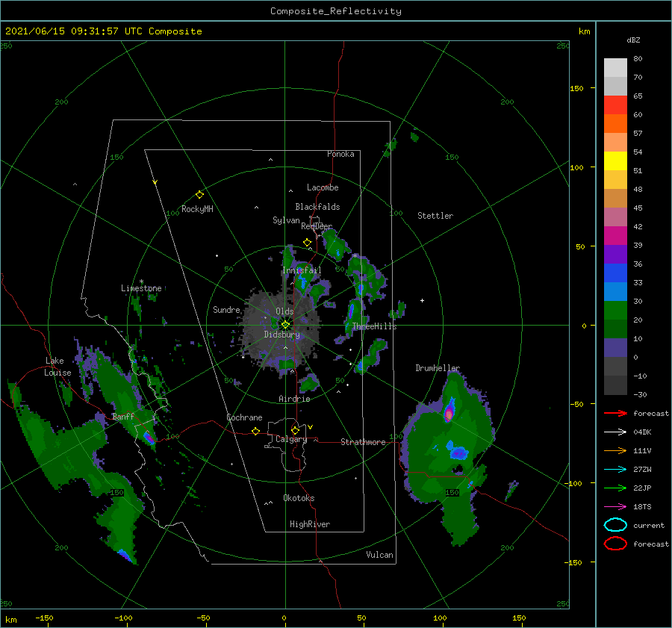Click the yellow diamond marker above Calgary label
This screenshot has width=672, height=628.
[295, 430]
